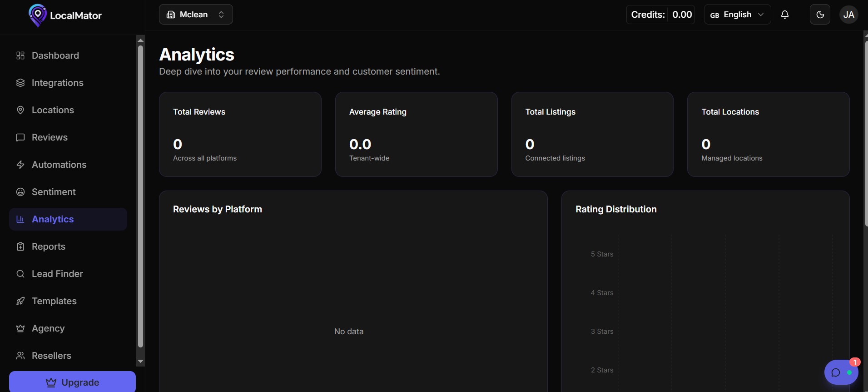Open the Integrations menu item
The width and height of the screenshot is (868, 392).
tap(68, 83)
